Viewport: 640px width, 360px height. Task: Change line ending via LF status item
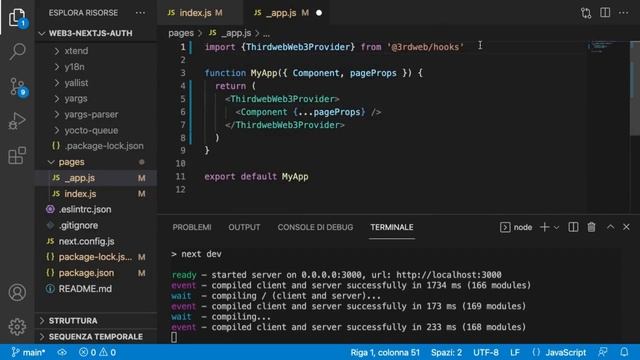click(x=515, y=352)
